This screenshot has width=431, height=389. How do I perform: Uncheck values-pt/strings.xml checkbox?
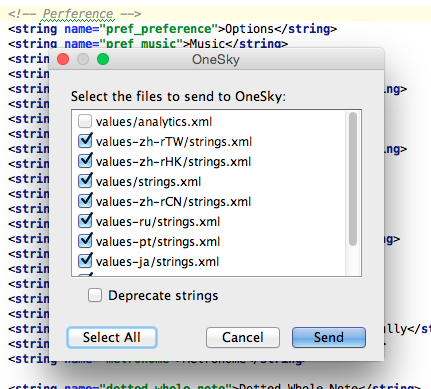coord(85,241)
